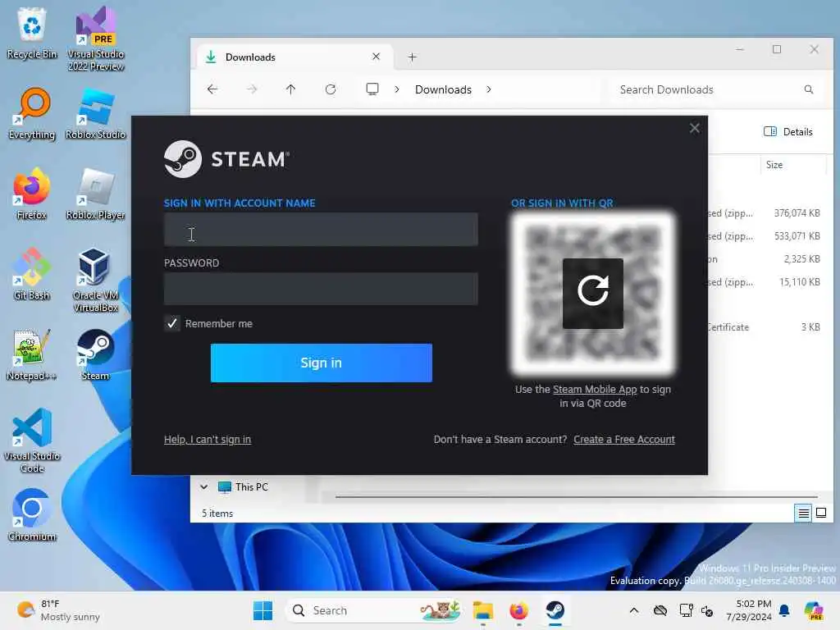Refresh the Downloads folder view
Viewport: 840px width, 630px height.
coord(331,89)
